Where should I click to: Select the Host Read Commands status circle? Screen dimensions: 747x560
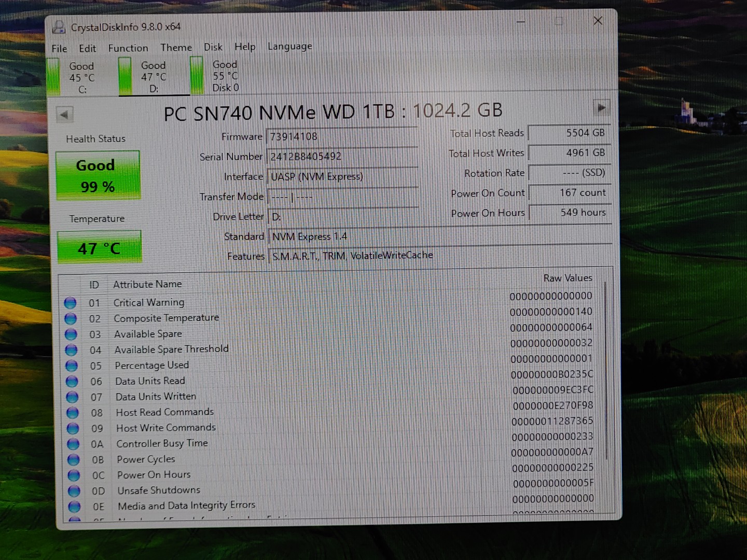(x=73, y=413)
